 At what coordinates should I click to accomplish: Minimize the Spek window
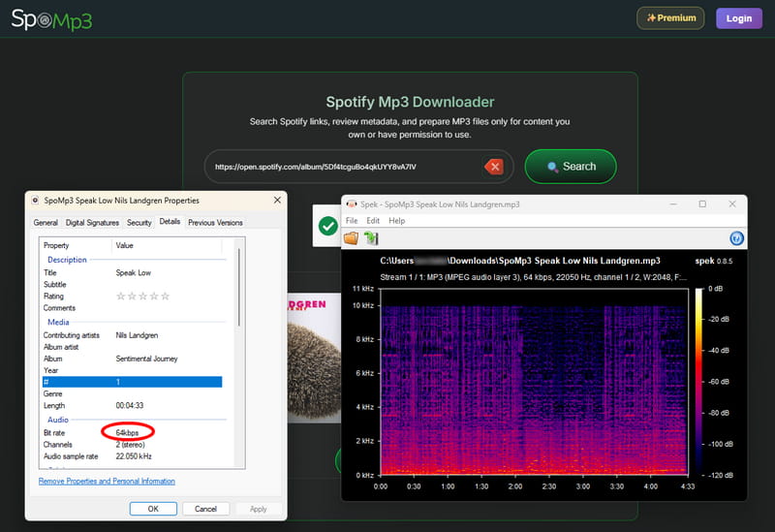[x=673, y=204]
